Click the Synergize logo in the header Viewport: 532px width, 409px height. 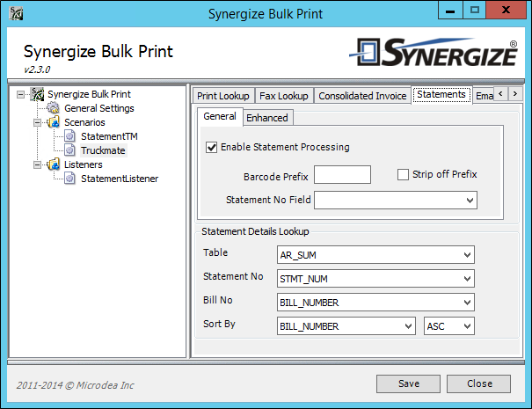coord(434,52)
